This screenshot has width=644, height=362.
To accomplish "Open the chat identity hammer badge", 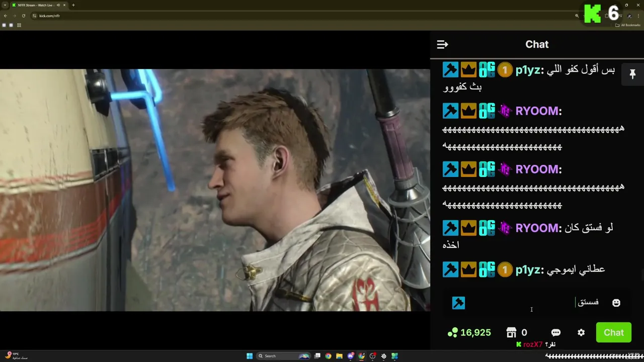I will [x=458, y=303].
